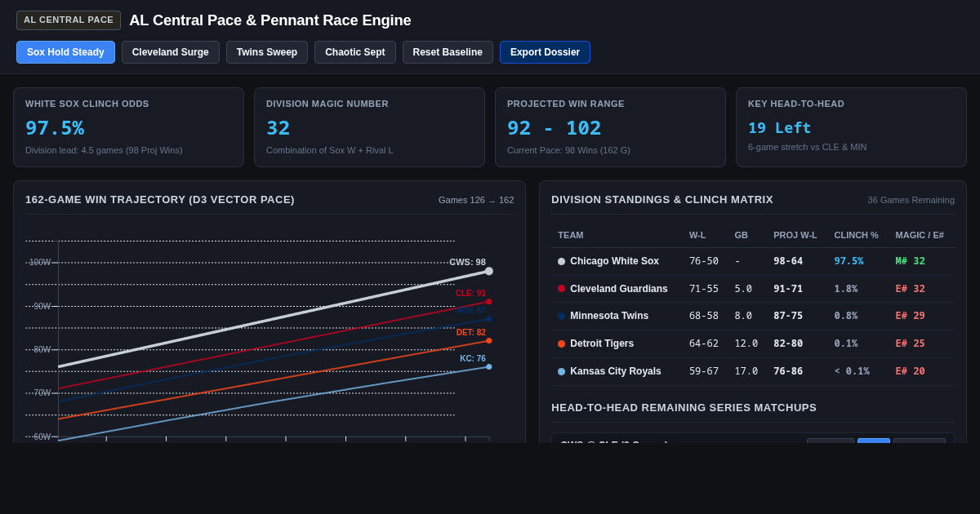Open the Key Head-to-Head card

[x=851, y=127]
